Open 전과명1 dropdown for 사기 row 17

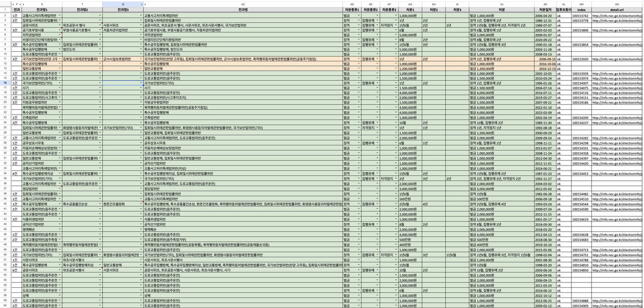pyautogui.click(x=60, y=88)
